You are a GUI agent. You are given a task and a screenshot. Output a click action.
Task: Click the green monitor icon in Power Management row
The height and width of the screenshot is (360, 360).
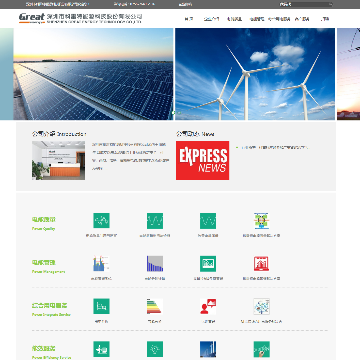coord(208,264)
